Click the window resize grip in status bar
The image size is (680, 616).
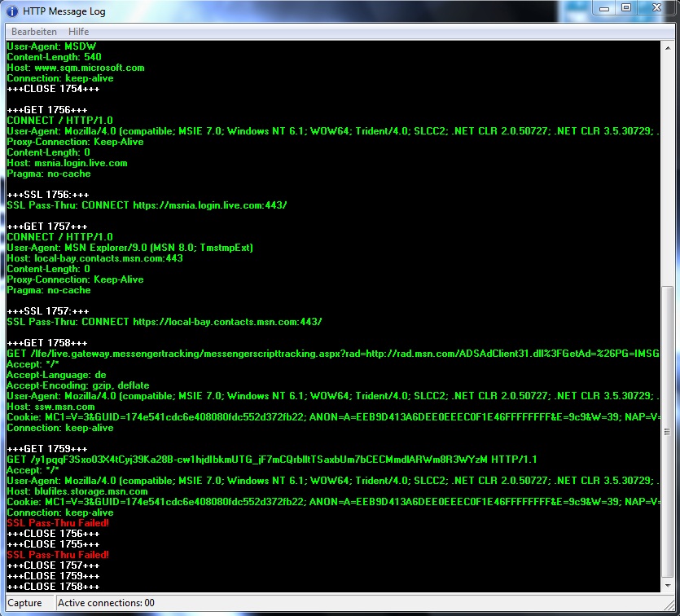pyautogui.click(x=669, y=604)
